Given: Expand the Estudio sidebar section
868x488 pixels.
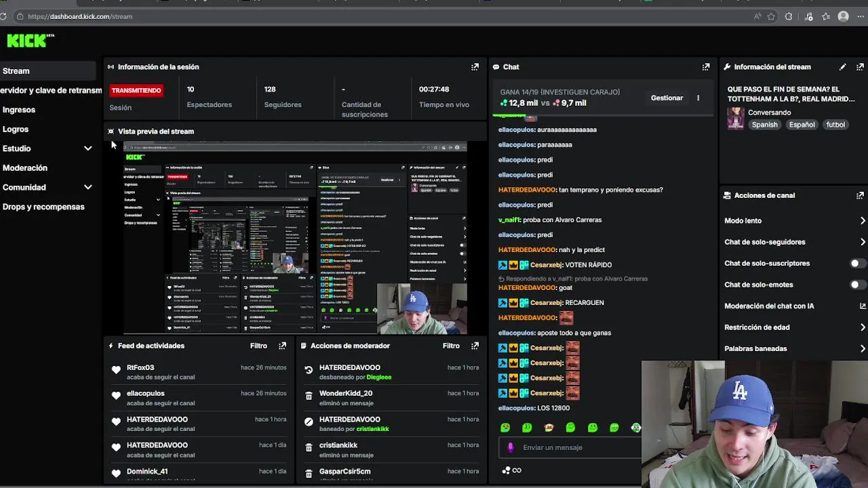Looking at the screenshot, I should [x=87, y=148].
